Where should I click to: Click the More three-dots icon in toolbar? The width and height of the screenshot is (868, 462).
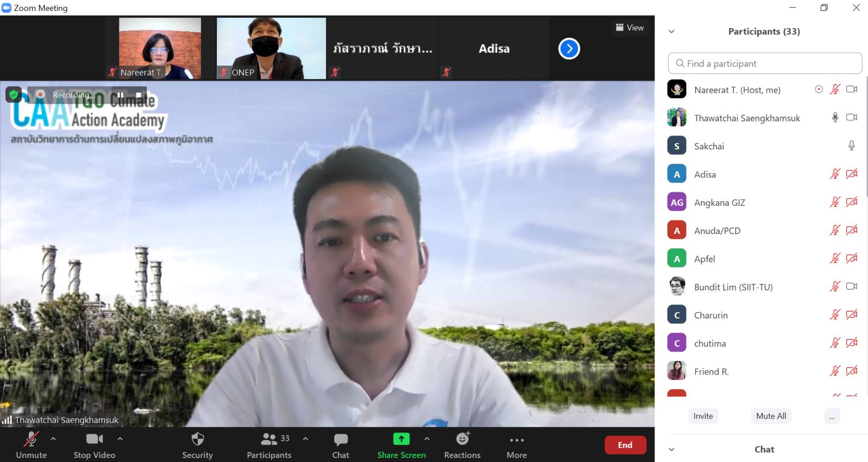[516, 440]
